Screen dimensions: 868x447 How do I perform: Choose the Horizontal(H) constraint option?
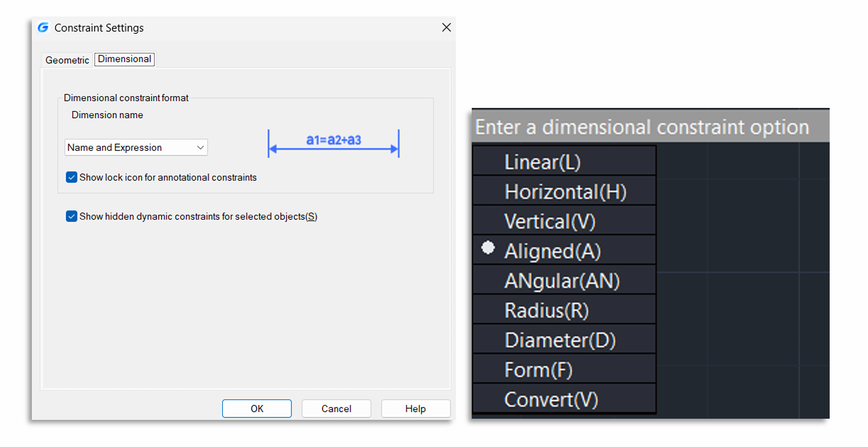click(x=564, y=192)
